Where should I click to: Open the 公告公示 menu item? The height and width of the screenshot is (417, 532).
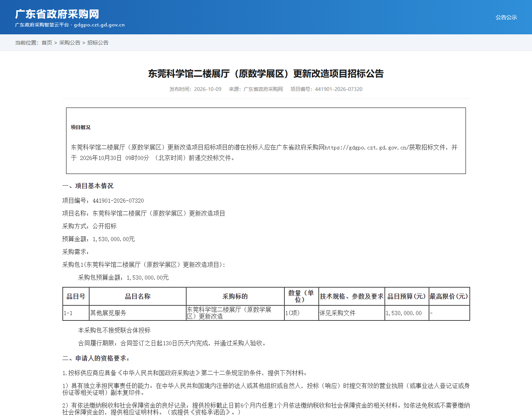click(506, 17)
